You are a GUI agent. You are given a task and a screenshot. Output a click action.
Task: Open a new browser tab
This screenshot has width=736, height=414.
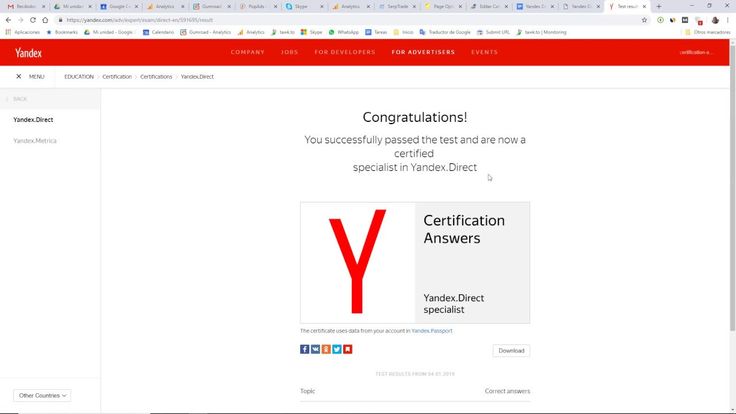659,7
